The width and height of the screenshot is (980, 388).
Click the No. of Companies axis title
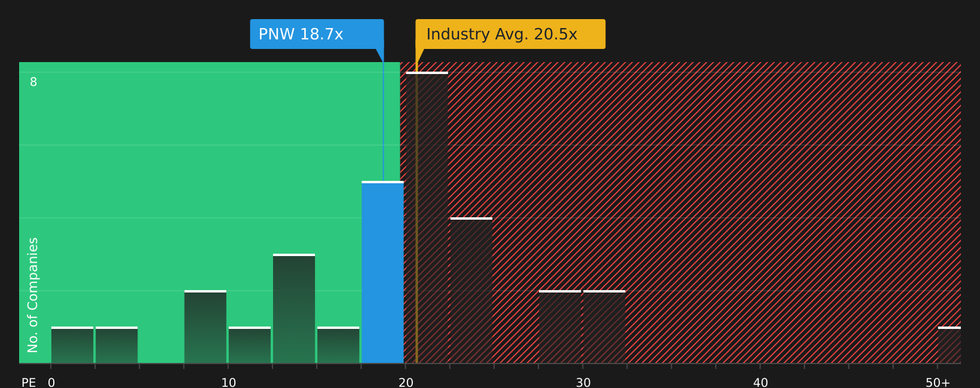pos(33,295)
